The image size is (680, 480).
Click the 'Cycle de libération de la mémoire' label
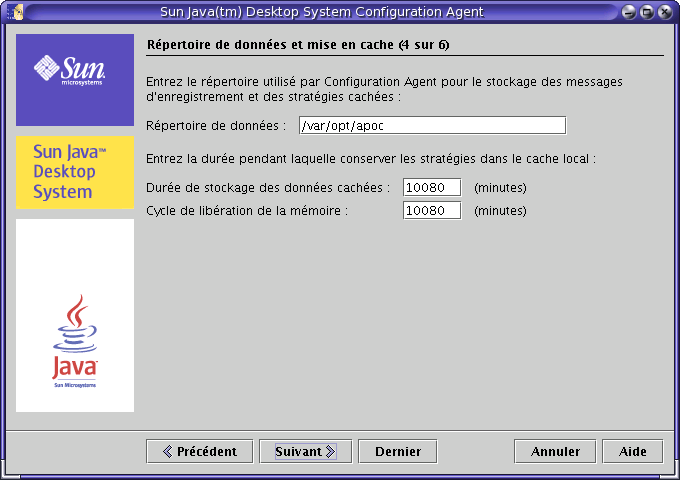coord(247,211)
